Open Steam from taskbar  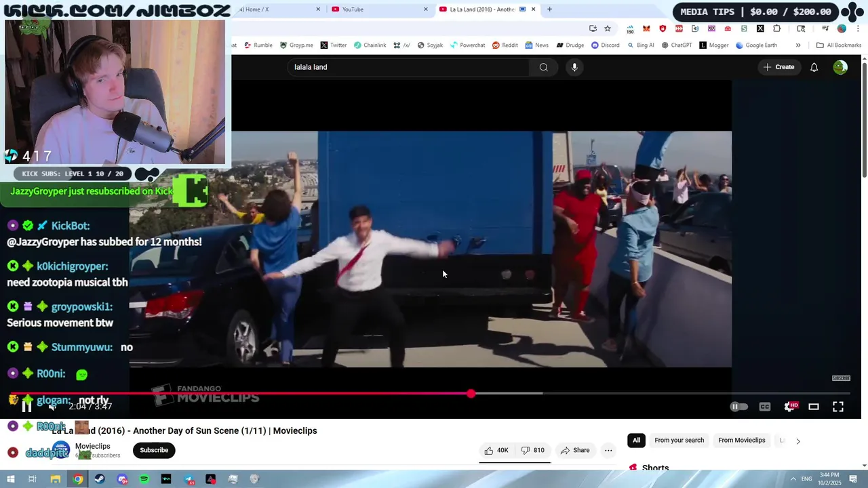(x=100, y=479)
